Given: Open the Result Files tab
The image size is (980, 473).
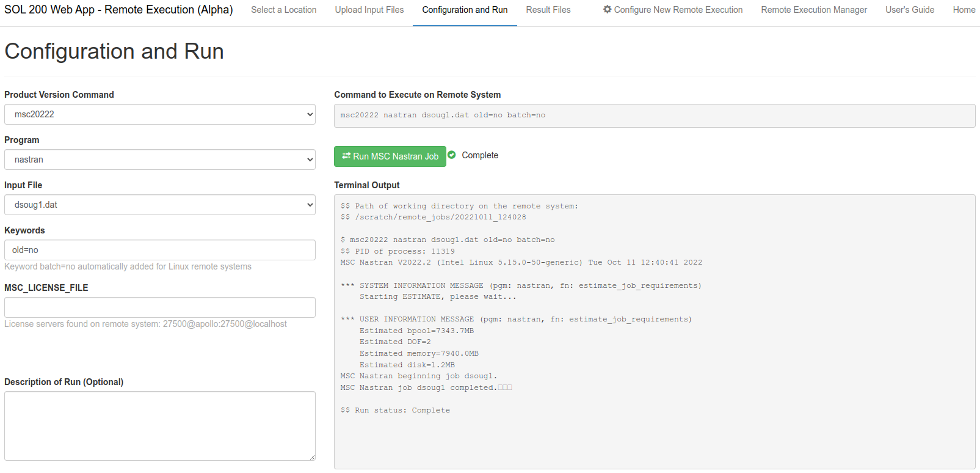Looking at the screenshot, I should point(548,10).
